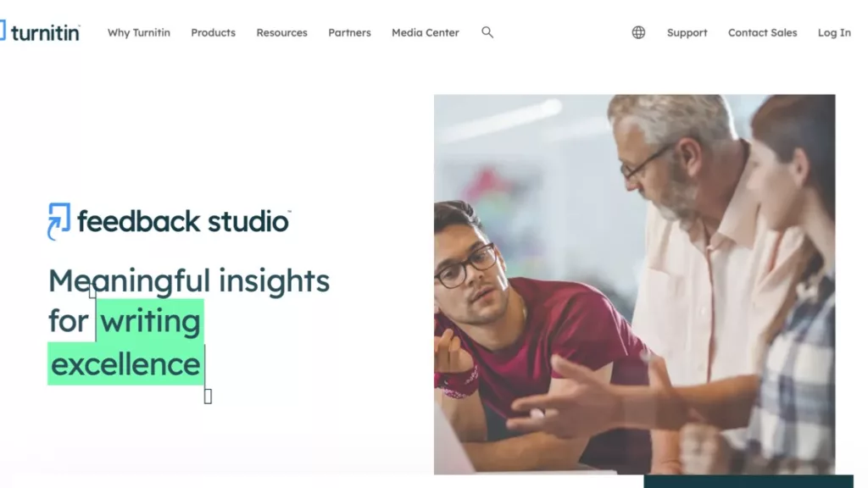Viewport: 868px width, 488px height.
Task: Click Contact Sales link
Action: coord(762,33)
